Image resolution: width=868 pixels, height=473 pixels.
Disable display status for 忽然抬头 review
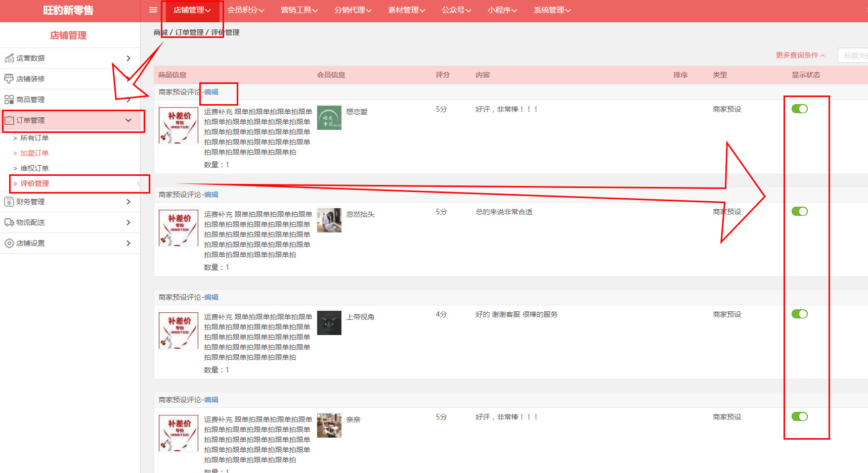[799, 212]
